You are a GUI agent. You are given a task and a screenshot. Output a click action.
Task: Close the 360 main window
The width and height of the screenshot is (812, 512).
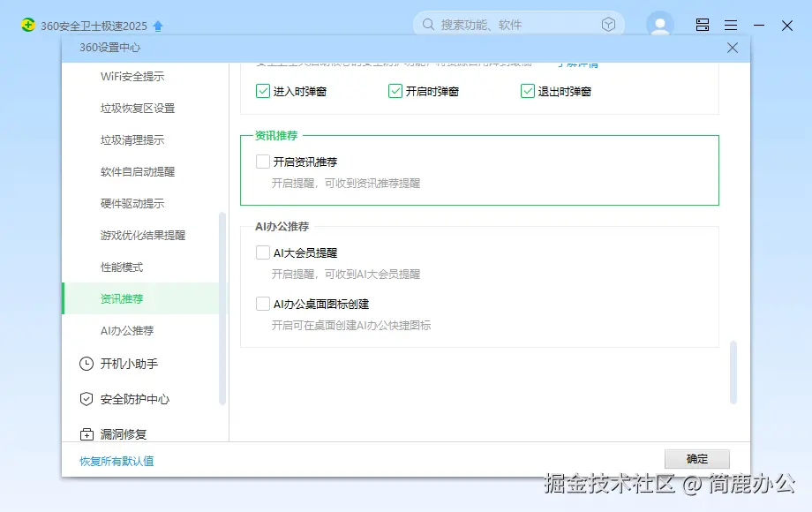(787, 26)
